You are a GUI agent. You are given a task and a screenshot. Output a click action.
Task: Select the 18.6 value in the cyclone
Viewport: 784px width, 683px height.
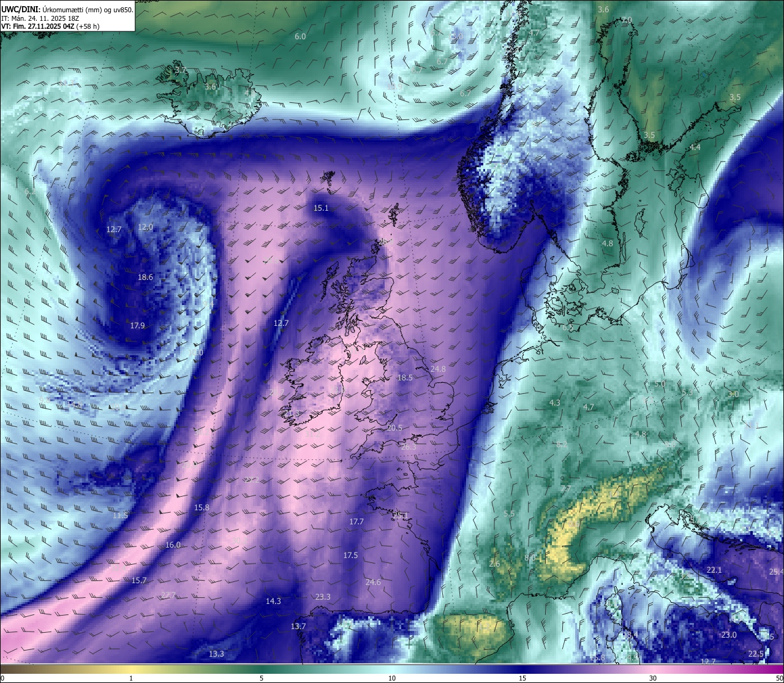(x=145, y=277)
